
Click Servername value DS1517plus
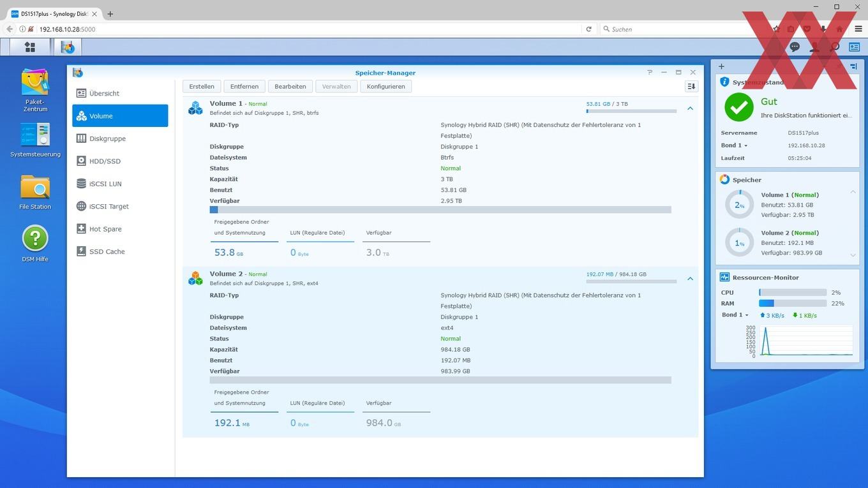point(803,133)
